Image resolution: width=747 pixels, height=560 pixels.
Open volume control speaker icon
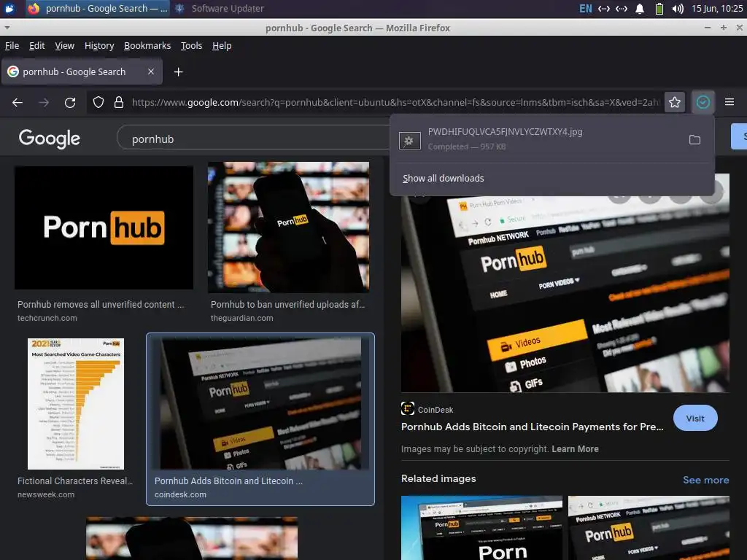[x=678, y=9]
